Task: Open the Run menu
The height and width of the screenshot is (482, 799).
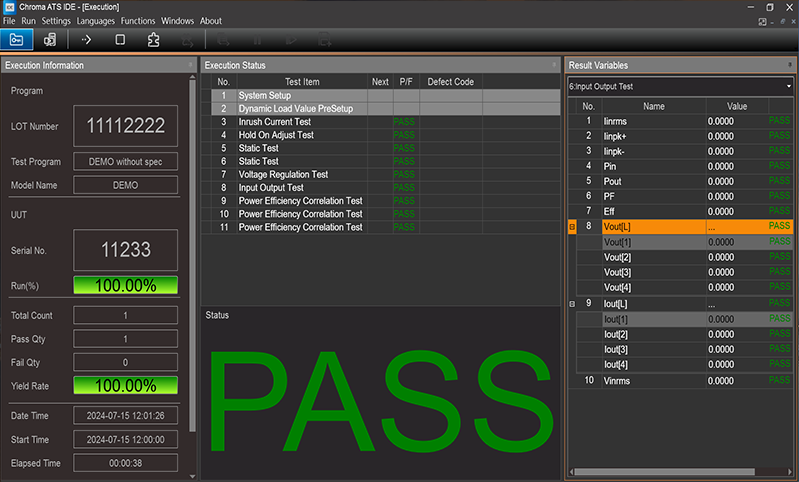Action: [x=29, y=21]
